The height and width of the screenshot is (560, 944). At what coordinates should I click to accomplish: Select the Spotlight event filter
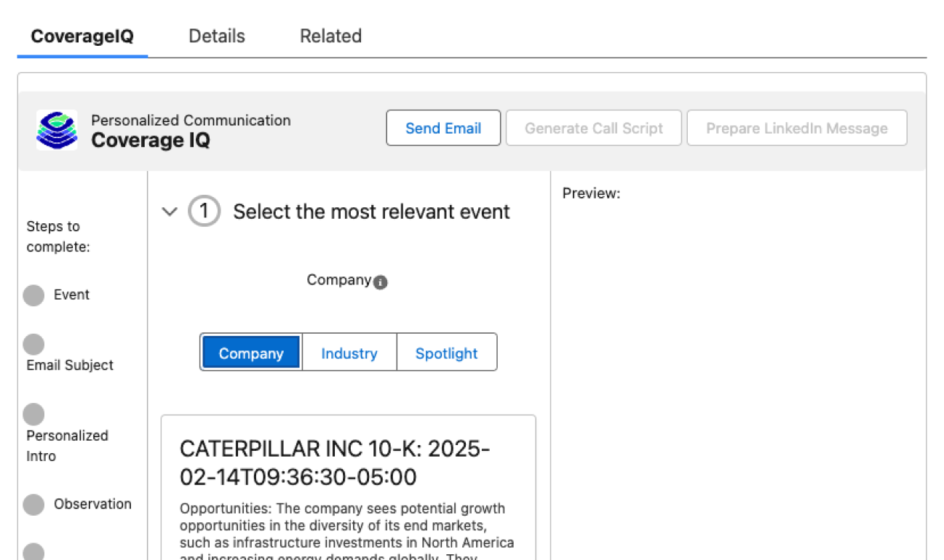447,353
